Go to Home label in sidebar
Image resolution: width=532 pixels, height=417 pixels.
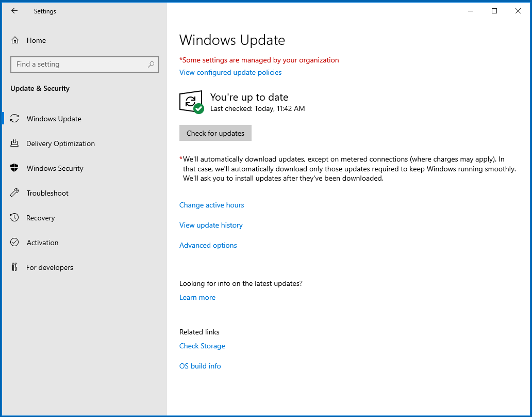36,40
